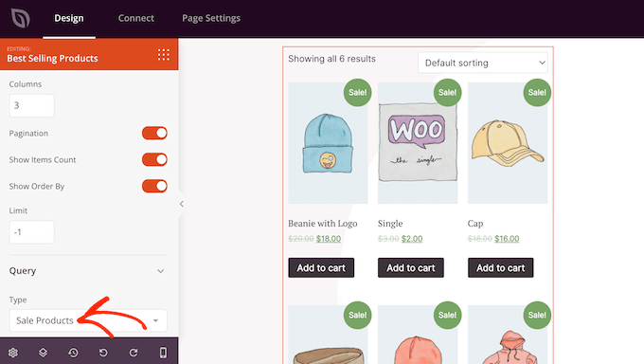Click the Best Selling Products heading

click(x=53, y=59)
